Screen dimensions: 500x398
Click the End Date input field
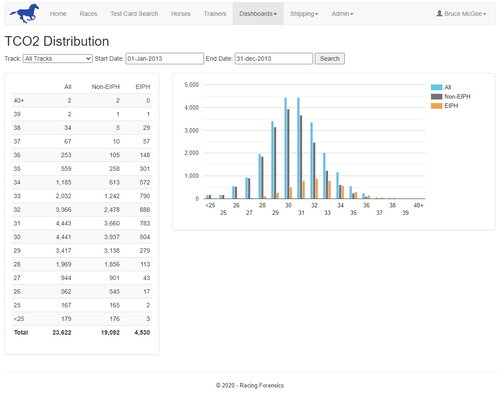coord(274,59)
